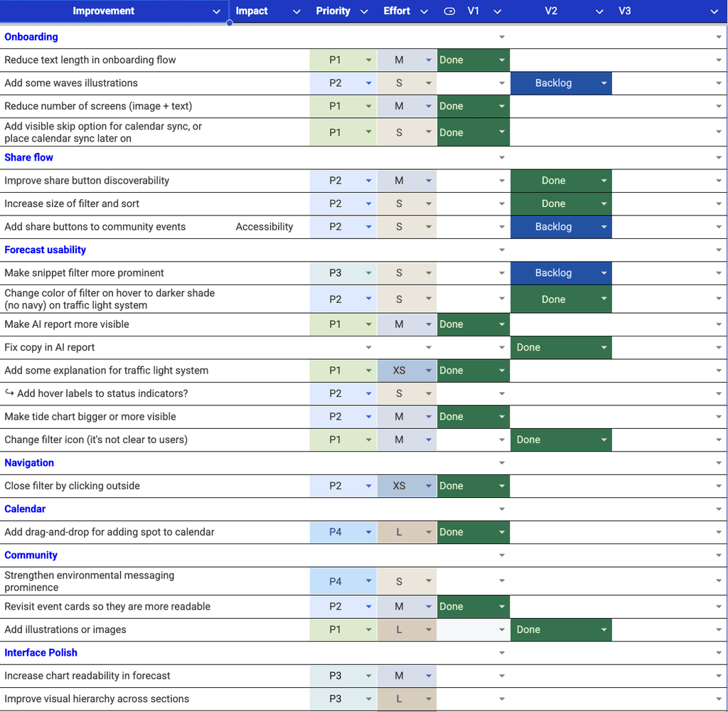Open XS effort chip for Close filter by clicking outside
This screenshot has height=712, width=728.
[x=407, y=486]
